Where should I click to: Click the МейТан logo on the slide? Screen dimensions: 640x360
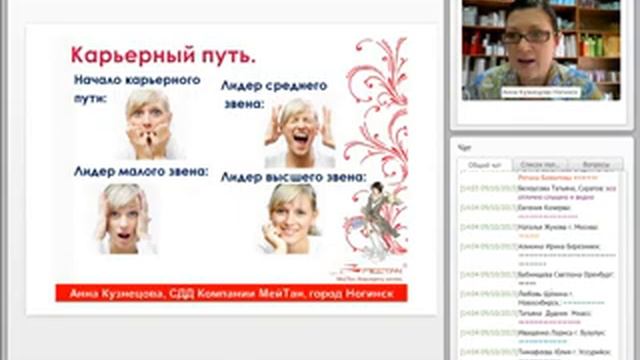coord(369,272)
